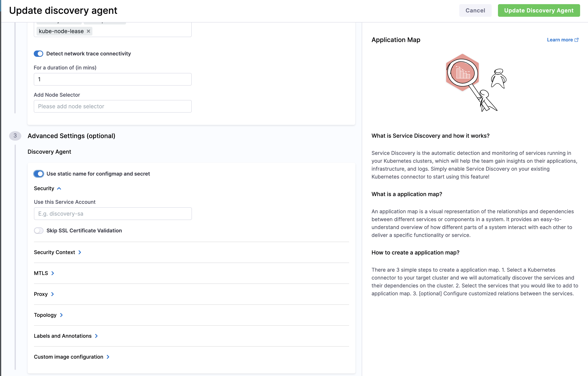The width and height of the screenshot is (588, 376).
Task: Click the duration in minutes field
Action: click(113, 79)
